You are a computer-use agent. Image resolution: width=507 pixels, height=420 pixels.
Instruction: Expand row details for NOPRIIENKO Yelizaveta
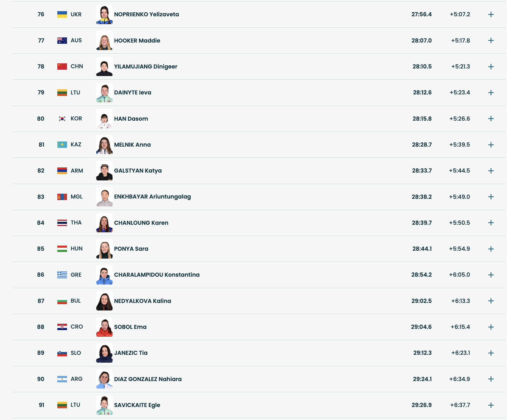tap(491, 14)
